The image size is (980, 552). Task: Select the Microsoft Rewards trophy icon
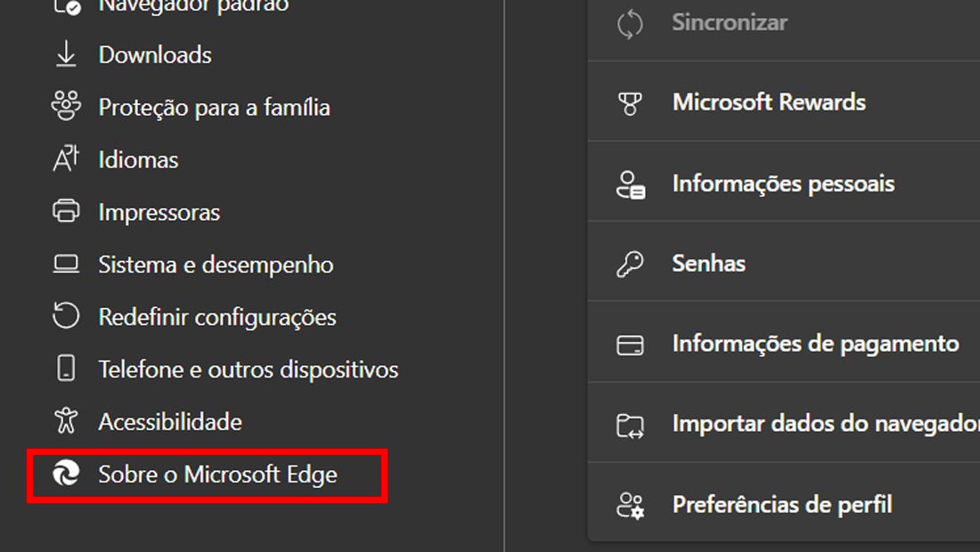pos(631,102)
